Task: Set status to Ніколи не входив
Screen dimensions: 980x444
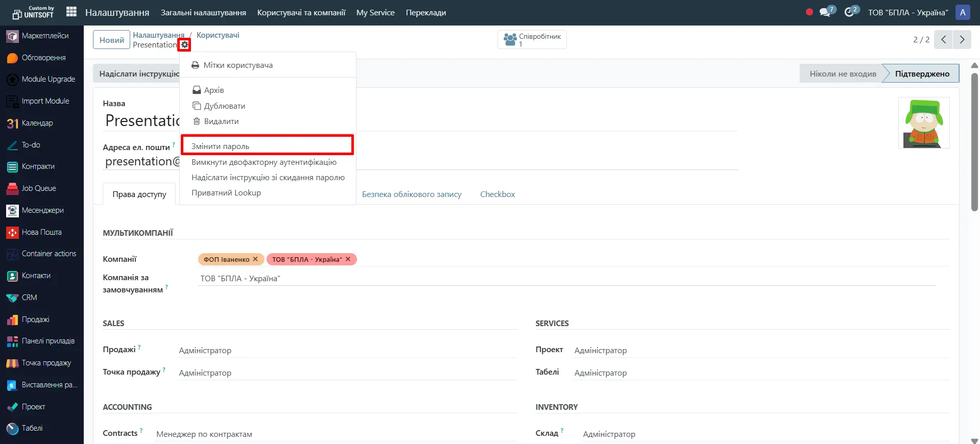Action: 842,73
